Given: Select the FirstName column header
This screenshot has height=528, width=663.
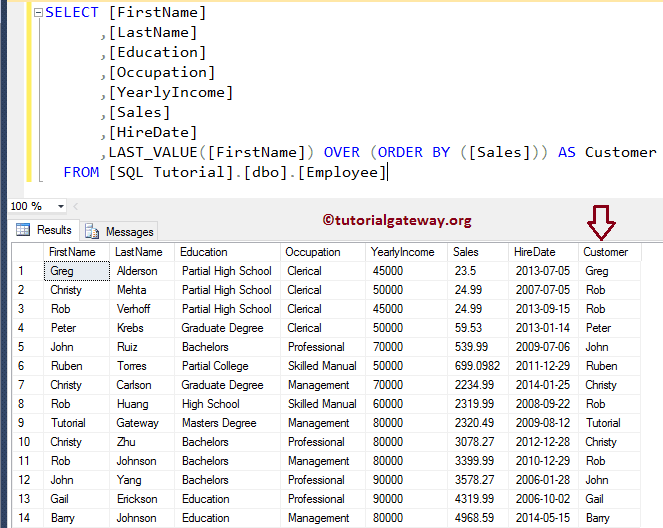Looking at the screenshot, I should point(72,252).
